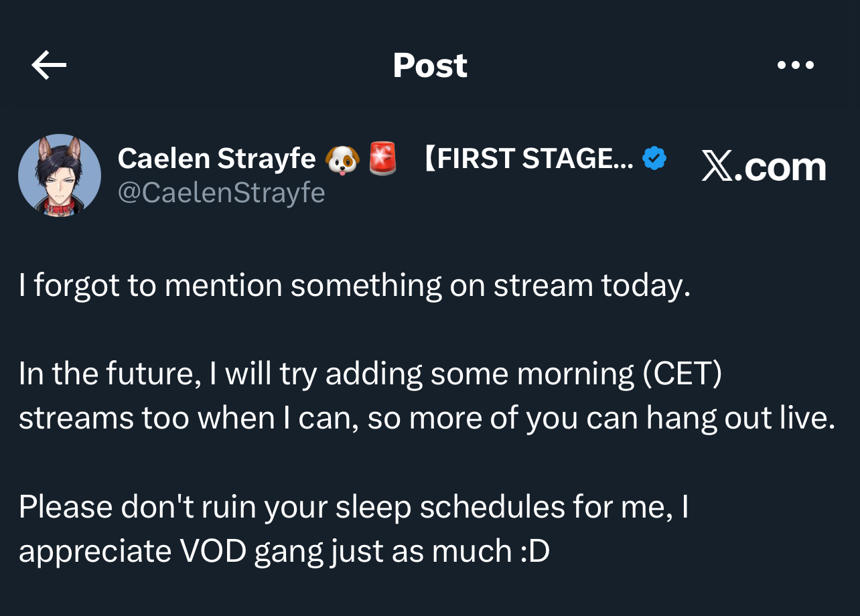Click the X.com logo watermark
This screenshot has height=616, width=860.
click(764, 167)
